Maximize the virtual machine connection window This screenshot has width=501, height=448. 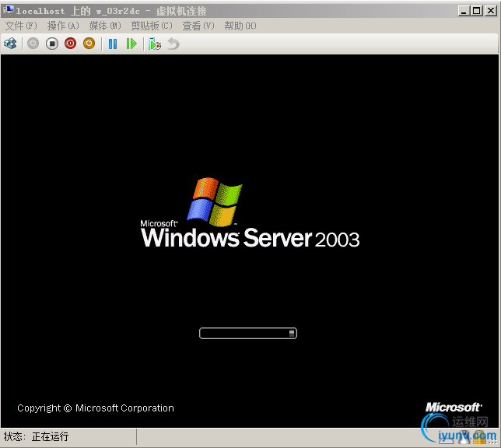476,11
